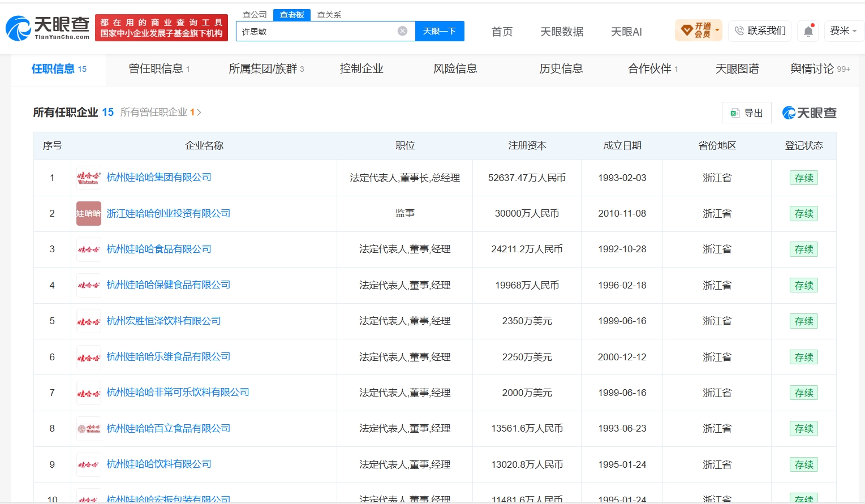The image size is (865, 504).
Task: Export the table with 导出 button
Action: coord(747,113)
